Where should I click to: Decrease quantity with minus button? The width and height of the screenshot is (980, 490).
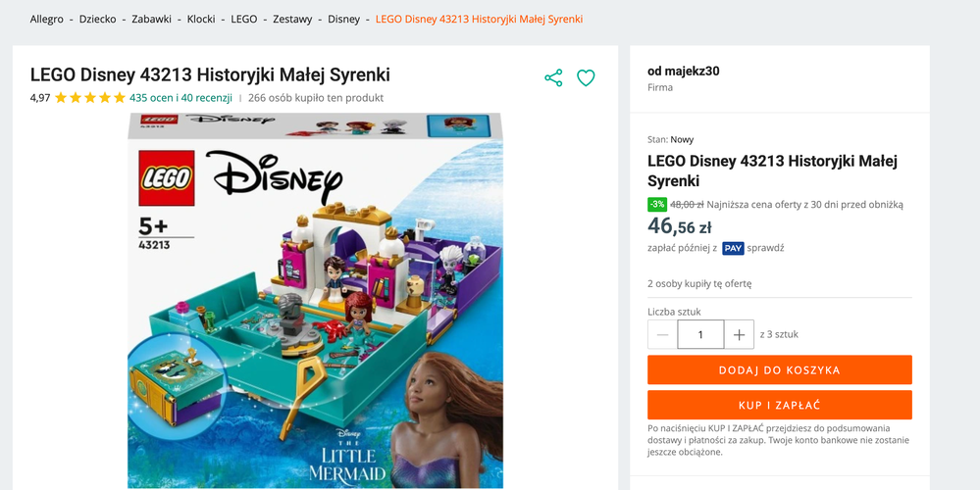coord(663,335)
